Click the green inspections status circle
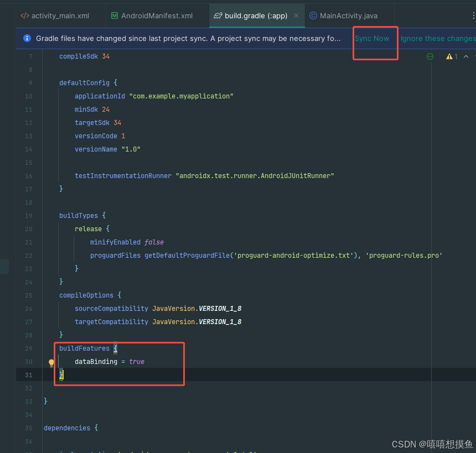Viewport: 476px width, 453px height. coord(430,56)
